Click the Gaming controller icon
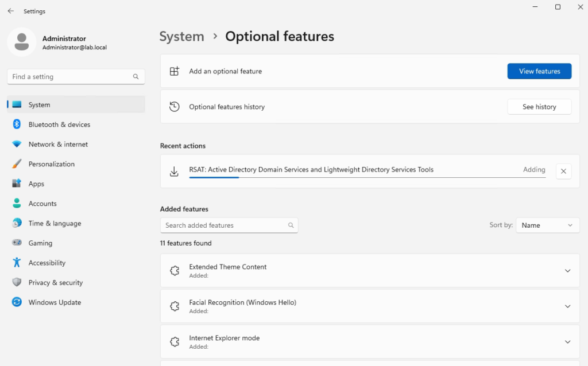The height and width of the screenshot is (366, 588). coord(17,243)
